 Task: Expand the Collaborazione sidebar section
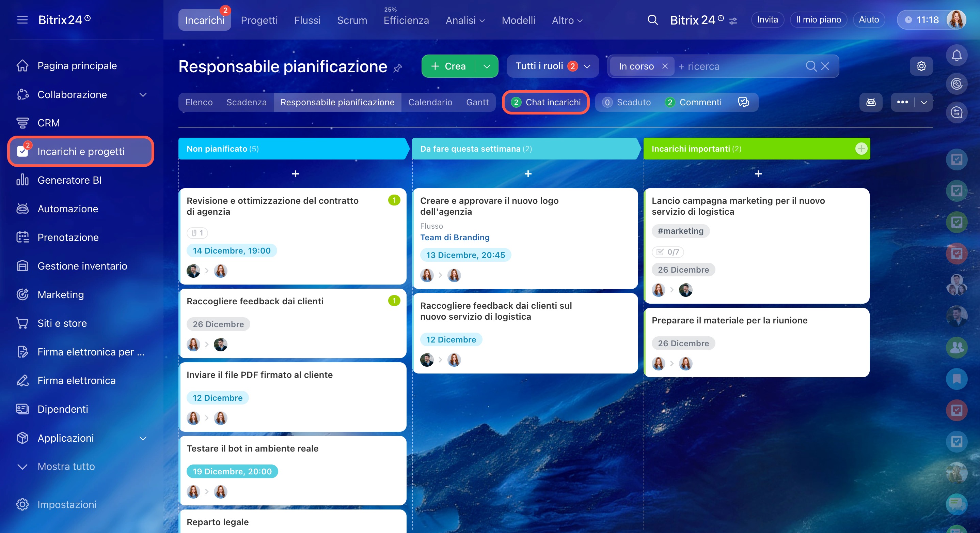point(143,94)
